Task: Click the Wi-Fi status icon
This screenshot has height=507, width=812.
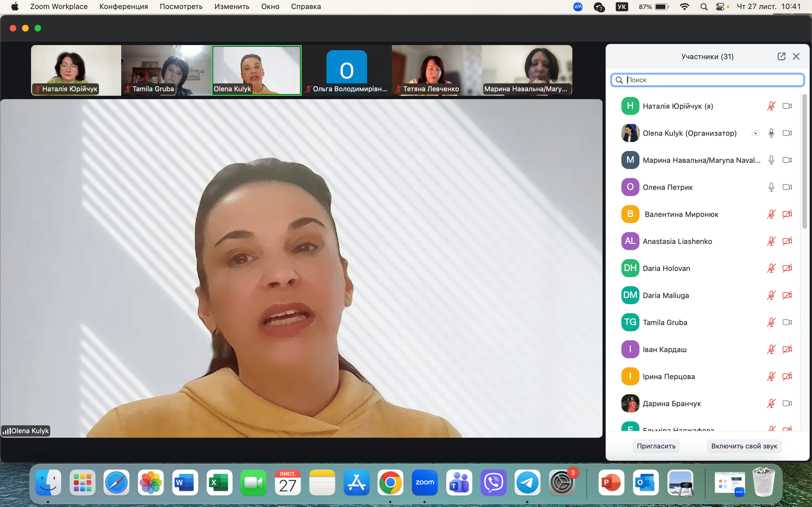Action: (x=684, y=7)
